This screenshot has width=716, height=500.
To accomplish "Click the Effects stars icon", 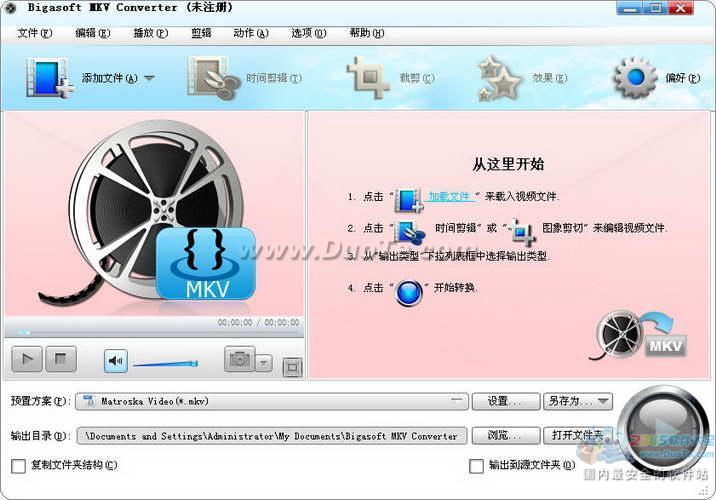I will click(x=499, y=79).
